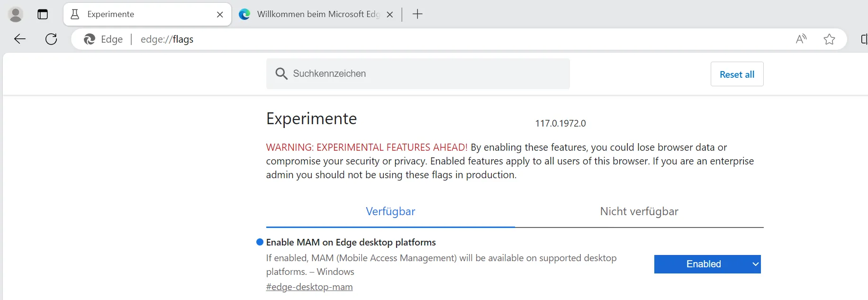Close the Willkommen beim Microsoft Edge tab
Image resolution: width=868 pixels, height=300 pixels.
click(x=390, y=14)
